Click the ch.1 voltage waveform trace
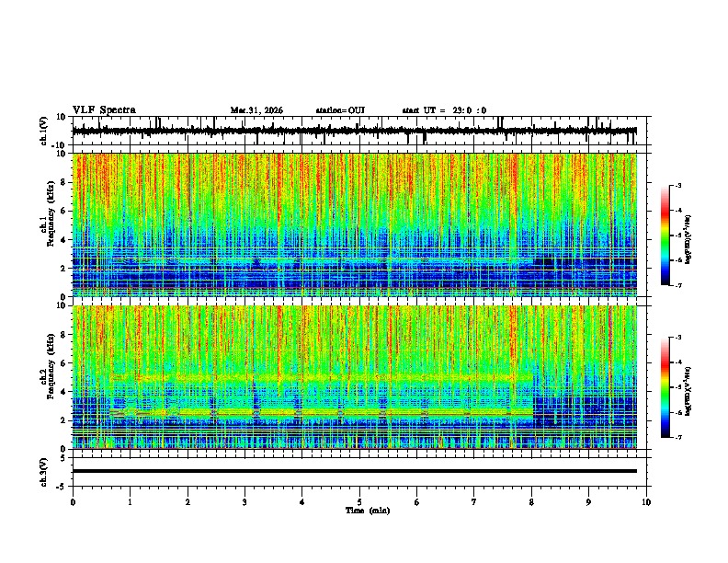728x563 pixels. 355,131
